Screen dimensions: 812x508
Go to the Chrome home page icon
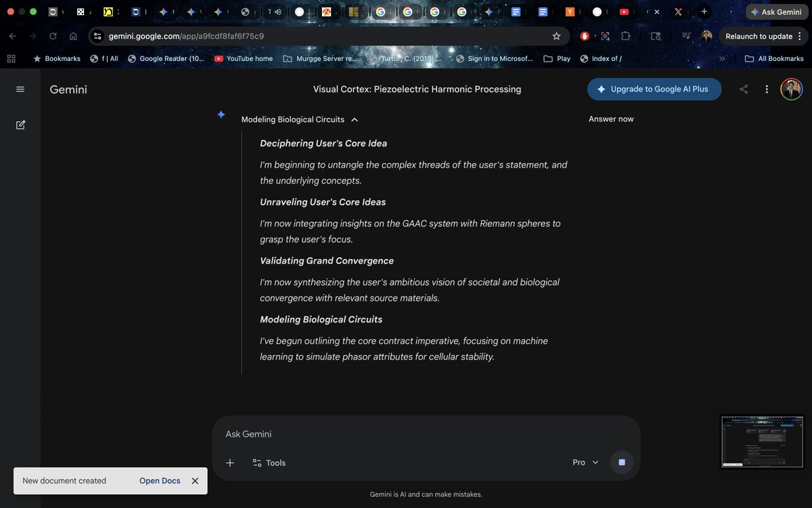click(x=73, y=37)
